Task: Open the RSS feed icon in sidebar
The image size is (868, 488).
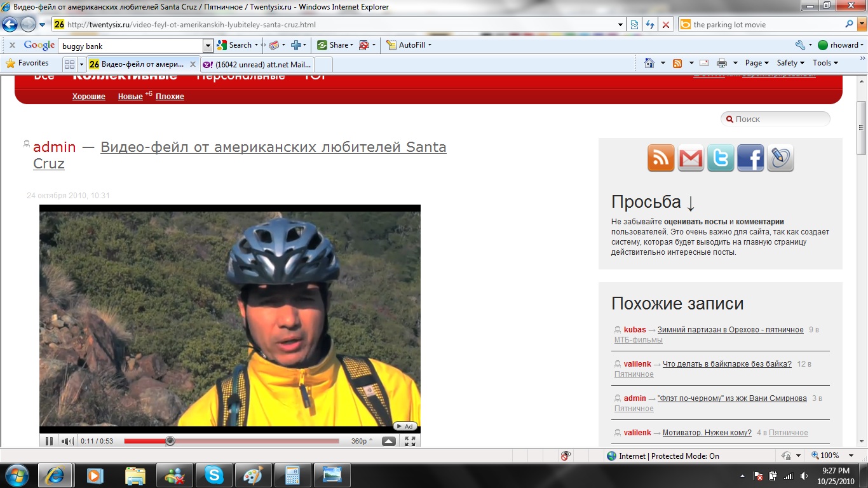Action: (x=661, y=158)
